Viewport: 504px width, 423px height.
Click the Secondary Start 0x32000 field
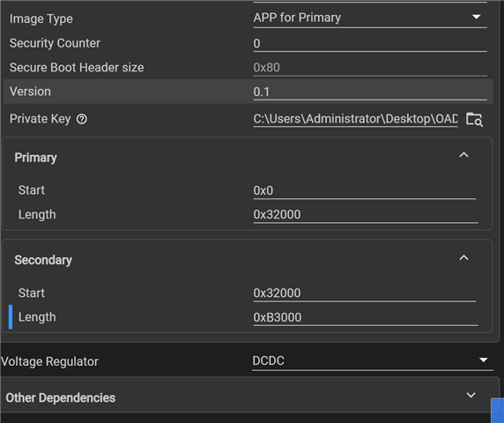click(x=365, y=293)
